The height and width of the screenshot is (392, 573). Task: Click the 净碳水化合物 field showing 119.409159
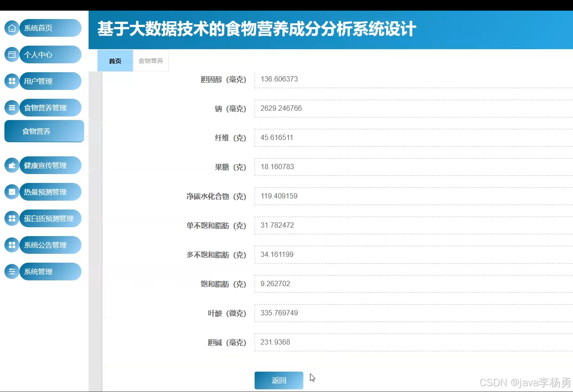tap(414, 196)
